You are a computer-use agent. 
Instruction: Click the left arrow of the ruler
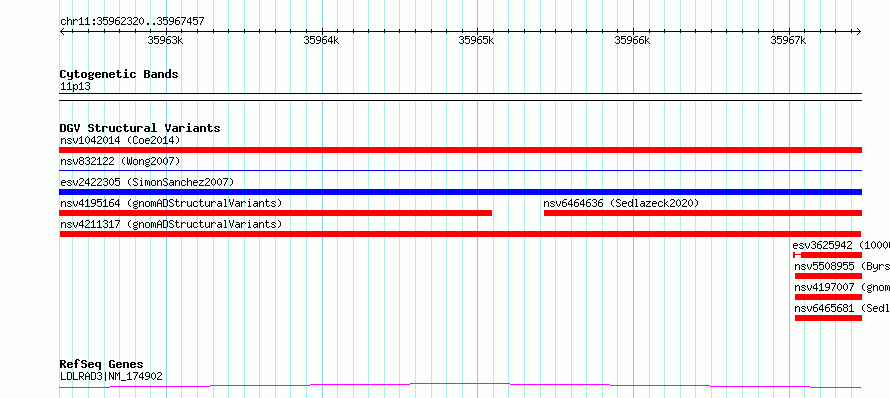62,32
